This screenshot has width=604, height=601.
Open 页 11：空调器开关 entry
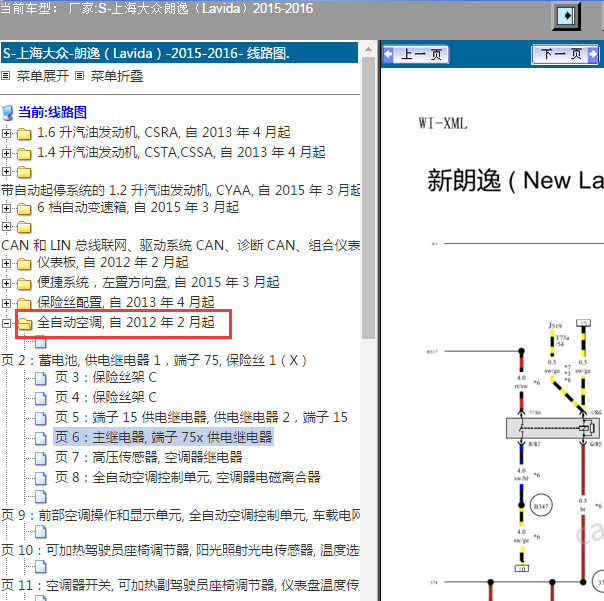tap(180, 585)
